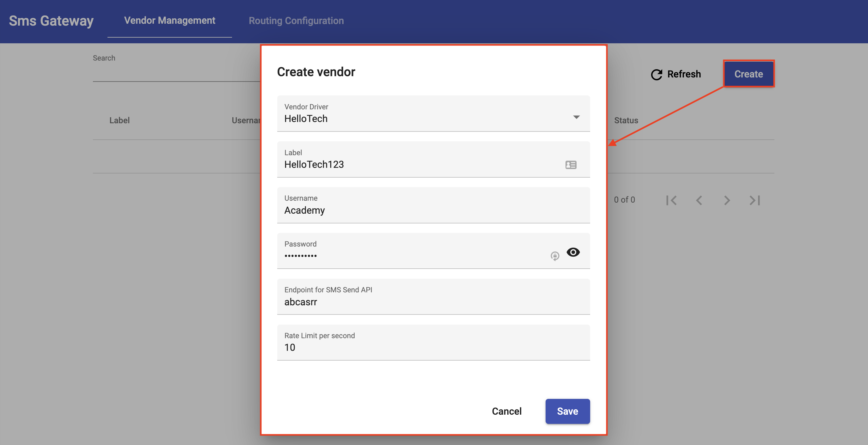Click the Label column header

119,120
